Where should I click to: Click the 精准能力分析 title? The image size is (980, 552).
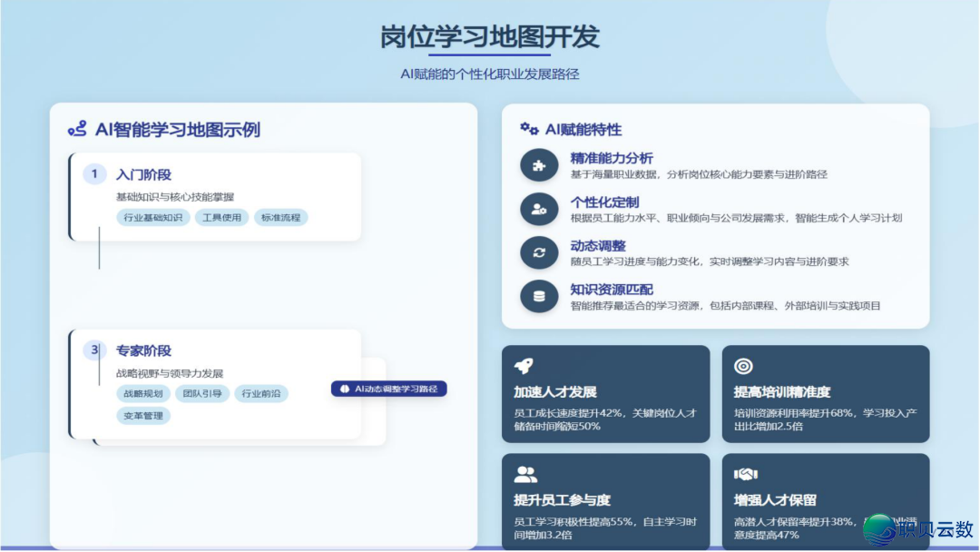[x=612, y=158]
